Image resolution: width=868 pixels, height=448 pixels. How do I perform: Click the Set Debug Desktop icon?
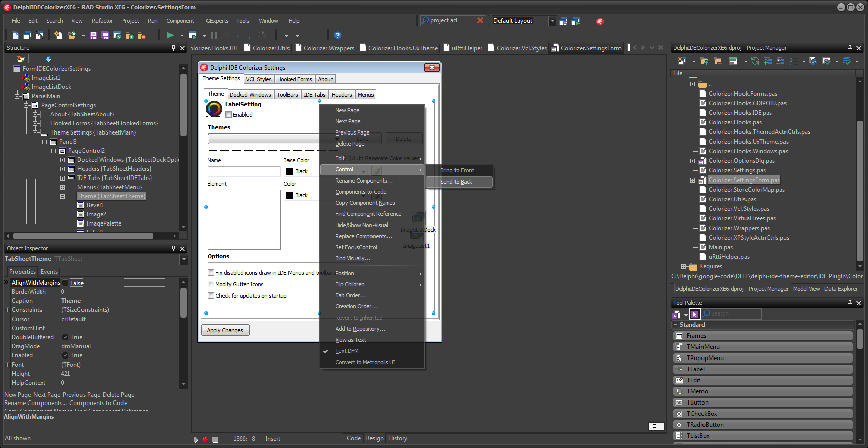pyautogui.click(x=575, y=21)
